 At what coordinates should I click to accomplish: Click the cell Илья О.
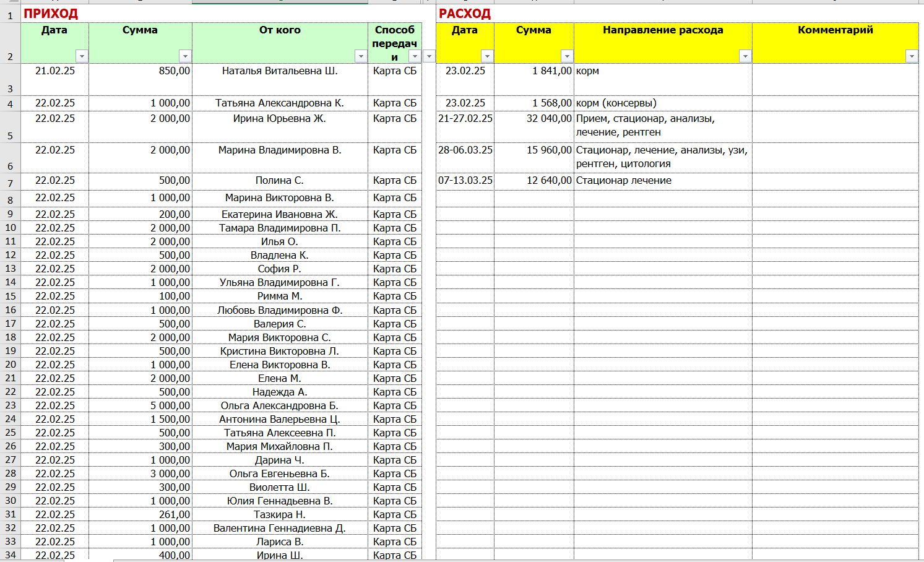coord(280,241)
